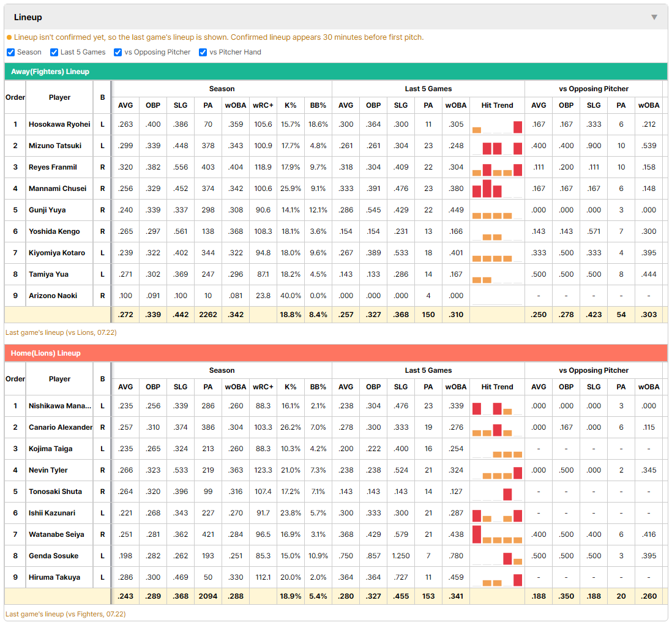View Ishii Kazunari's hit trend chart
This screenshot has height=625, width=672.
(497, 513)
